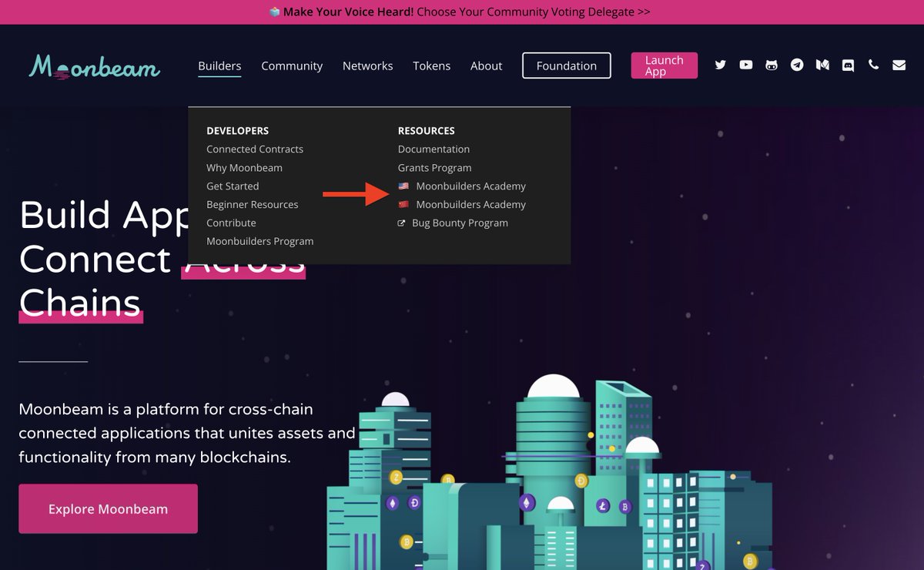Viewport: 924px width, 570px height.
Task: Click the email envelope icon
Action: pyautogui.click(x=899, y=65)
